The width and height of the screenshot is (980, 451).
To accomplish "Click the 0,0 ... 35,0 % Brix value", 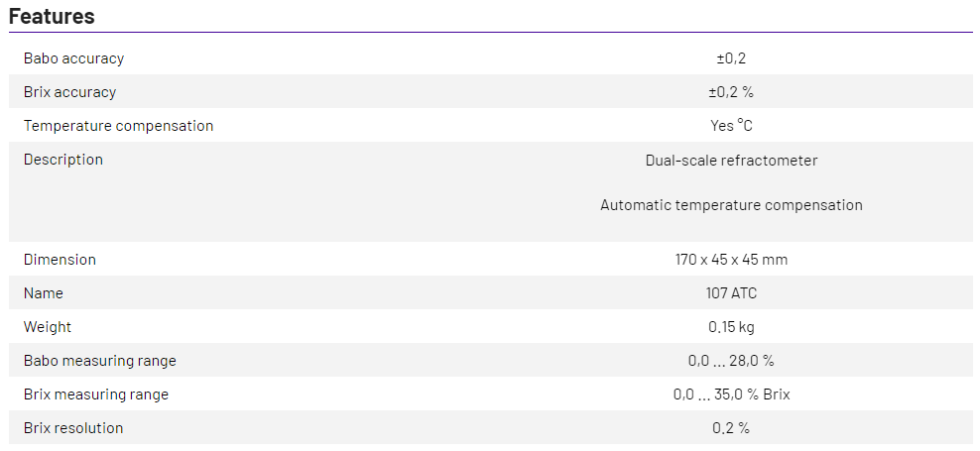I will (731, 395).
